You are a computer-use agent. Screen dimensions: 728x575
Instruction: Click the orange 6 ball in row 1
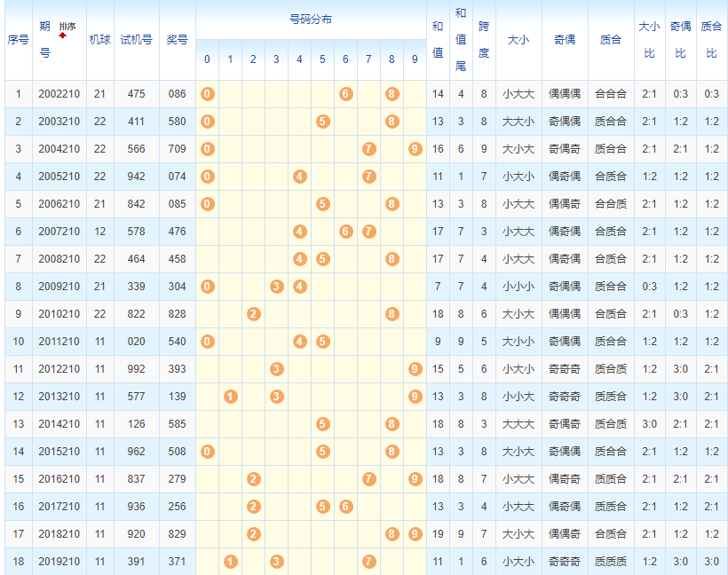coord(345,94)
